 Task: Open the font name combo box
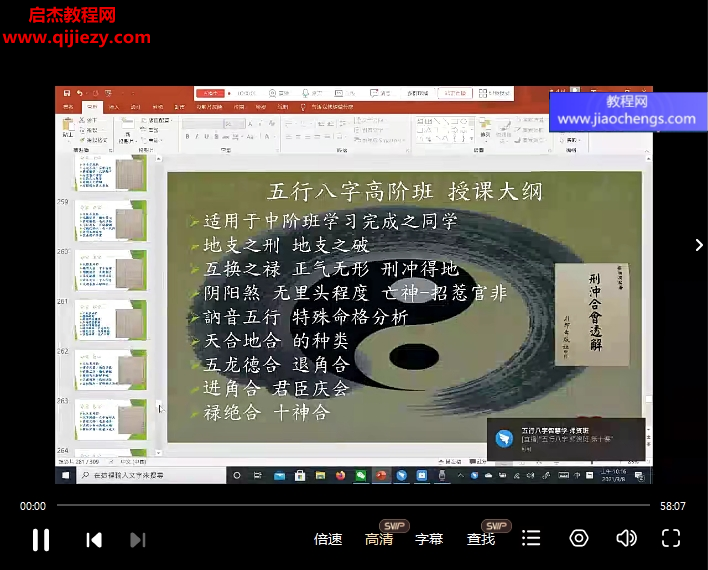point(203,123)
